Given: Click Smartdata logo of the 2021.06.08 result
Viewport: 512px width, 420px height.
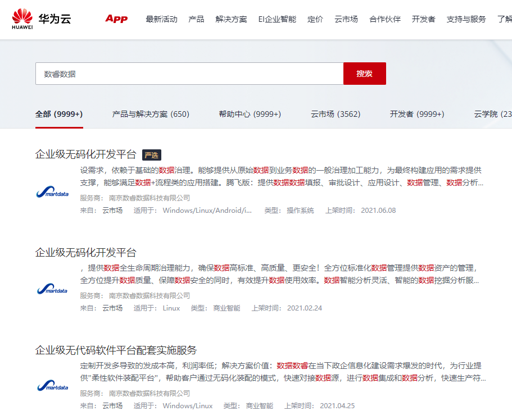Looking at the screenshot, I should pyautogui.click(x=52, y=192).
